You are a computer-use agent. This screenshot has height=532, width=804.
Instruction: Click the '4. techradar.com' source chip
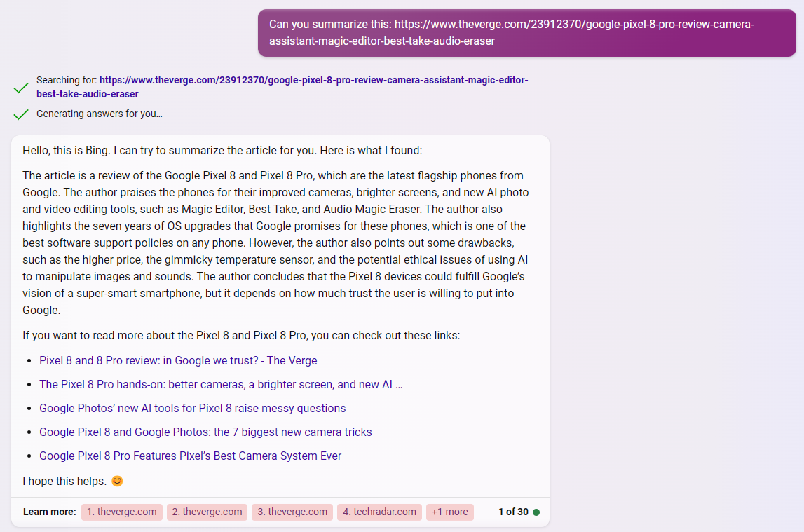[379, 512]
